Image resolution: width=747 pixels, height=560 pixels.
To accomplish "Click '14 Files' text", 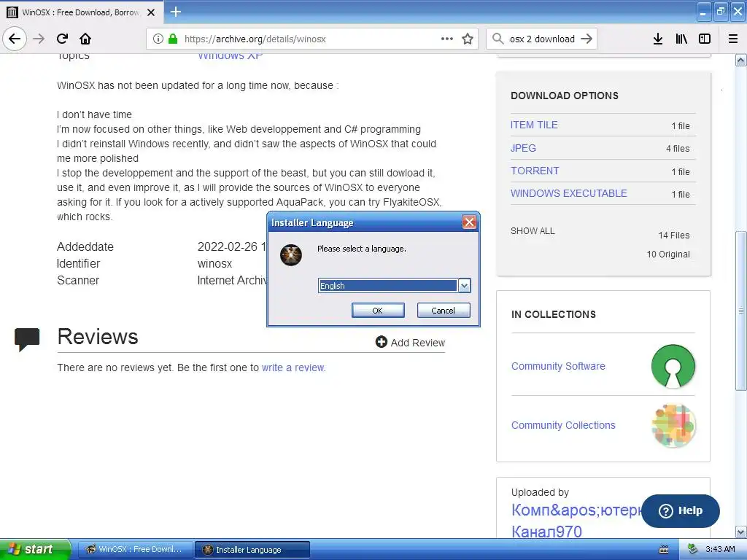I will pos(673,236).
